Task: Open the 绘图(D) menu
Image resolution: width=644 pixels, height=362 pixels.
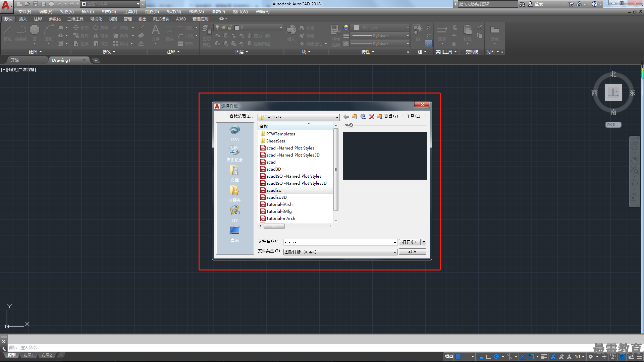Action: (152, 12)
